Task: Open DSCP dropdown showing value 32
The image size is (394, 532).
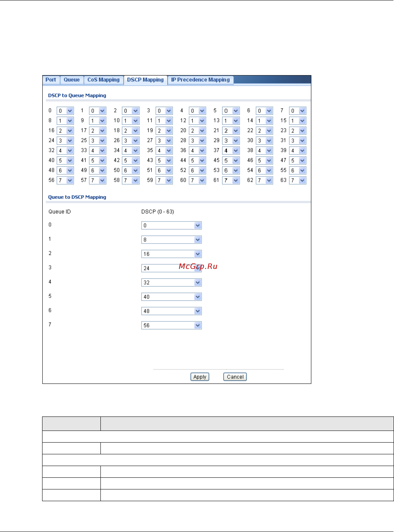Action: coord(172,283)
